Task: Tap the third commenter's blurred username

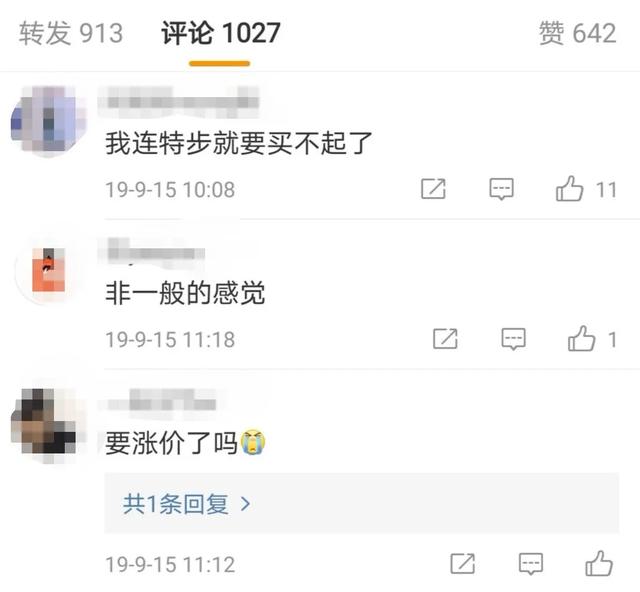Action: (158, 402)
